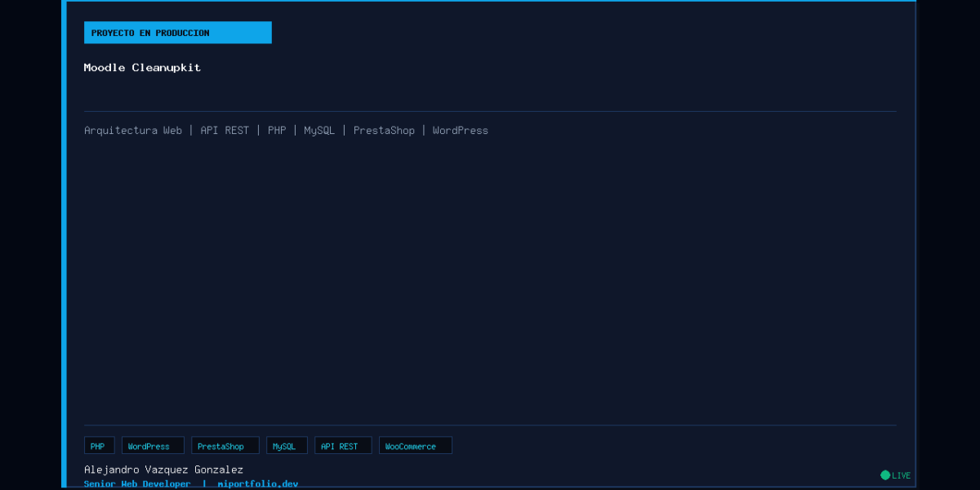Click "API REST" in the pipe-separated skills line
Screen dimensions: 980x490
(225, 131)
